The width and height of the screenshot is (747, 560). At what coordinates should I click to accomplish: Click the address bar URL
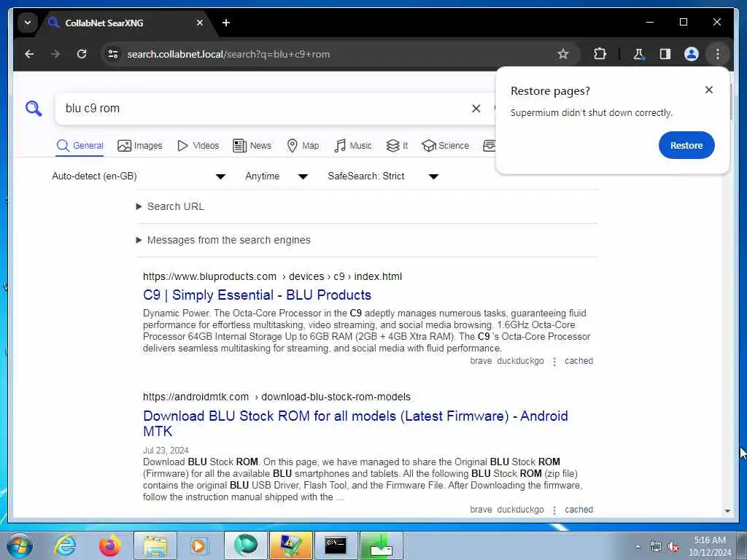tap(228, 54)
